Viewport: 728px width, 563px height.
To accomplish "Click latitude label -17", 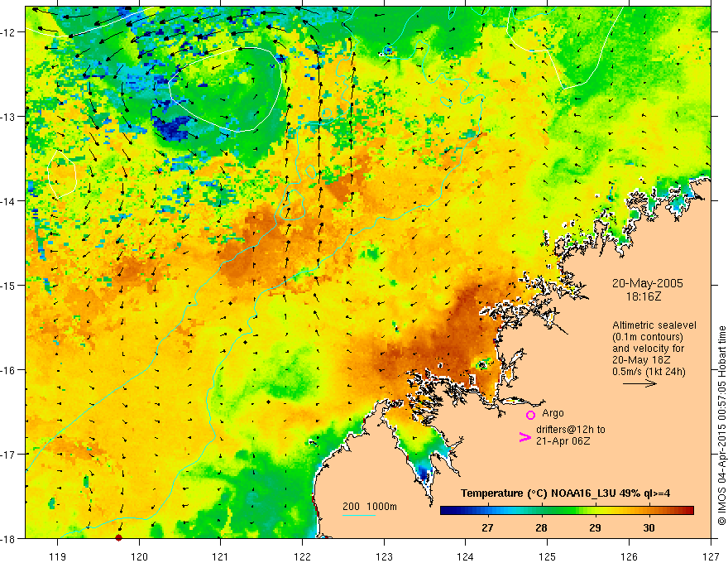I will point(9,454).
